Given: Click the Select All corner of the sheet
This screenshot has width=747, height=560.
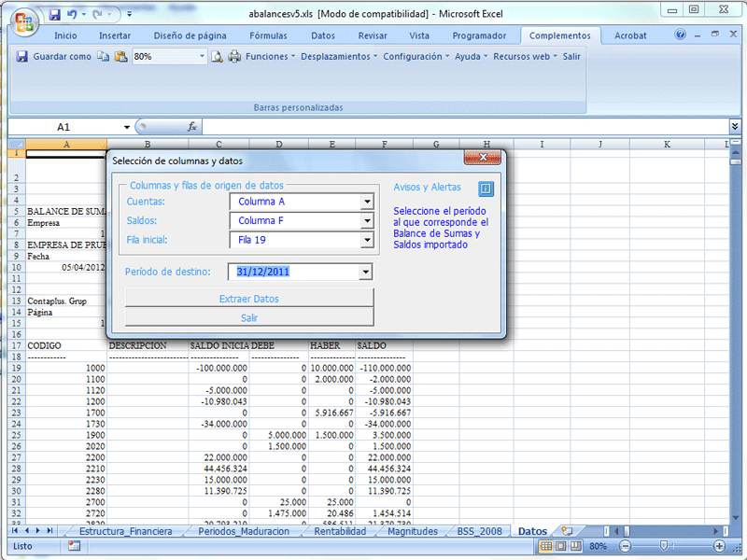Looking at the screenshot, I should pyautogui.click(x=17, y=144).
